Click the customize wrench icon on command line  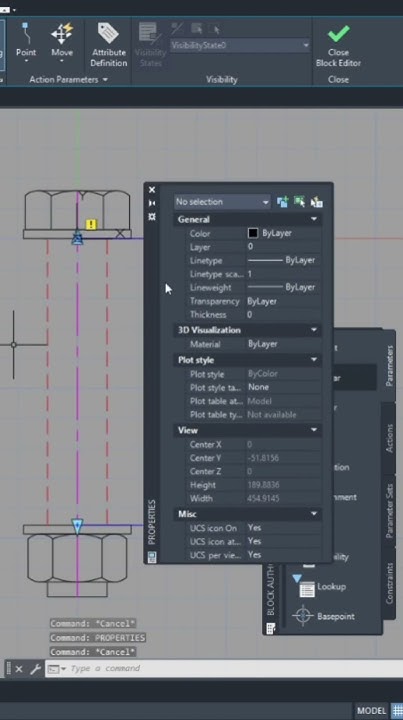[x=35, y=669]
